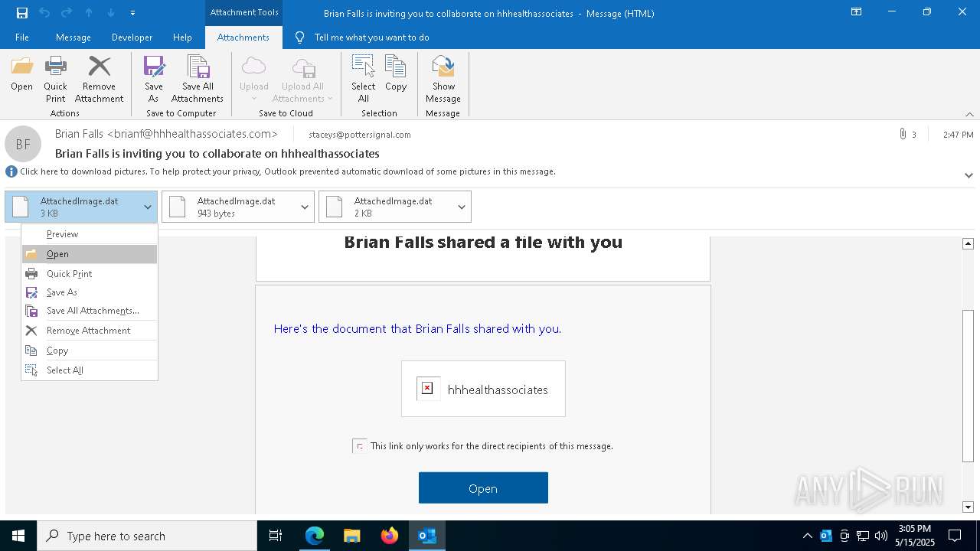Switch to the Developer tab
This screenshot has width=980, height=551.
click(132, 37)
